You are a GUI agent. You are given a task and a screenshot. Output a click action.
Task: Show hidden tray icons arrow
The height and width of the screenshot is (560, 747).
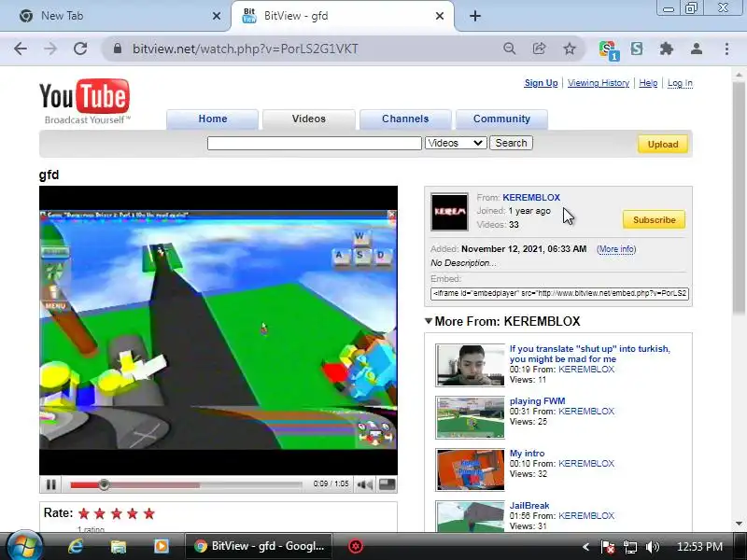coord(586,547)
